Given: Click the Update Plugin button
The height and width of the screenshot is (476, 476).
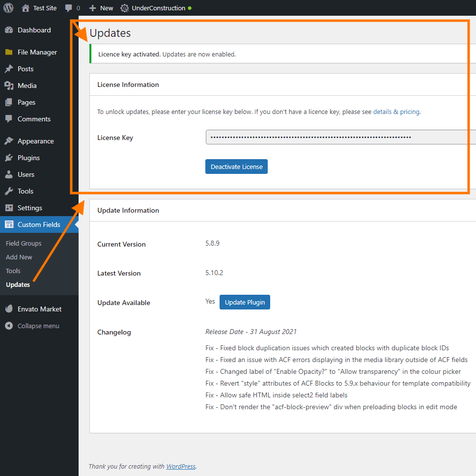Looking at the screenshot, I should coord(245,303).
